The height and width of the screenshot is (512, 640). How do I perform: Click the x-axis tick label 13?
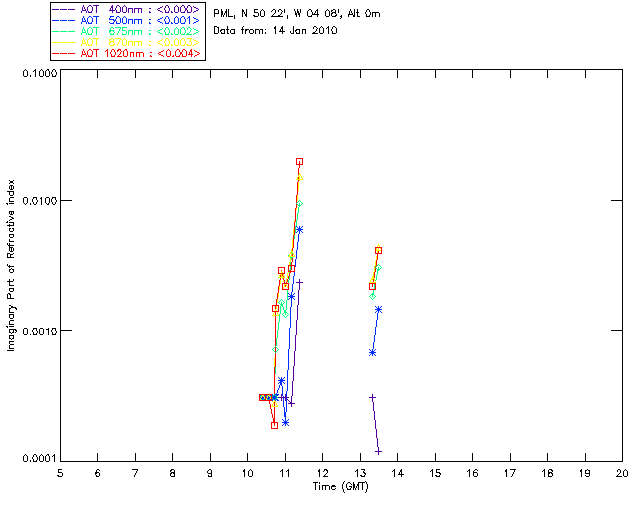360,473
